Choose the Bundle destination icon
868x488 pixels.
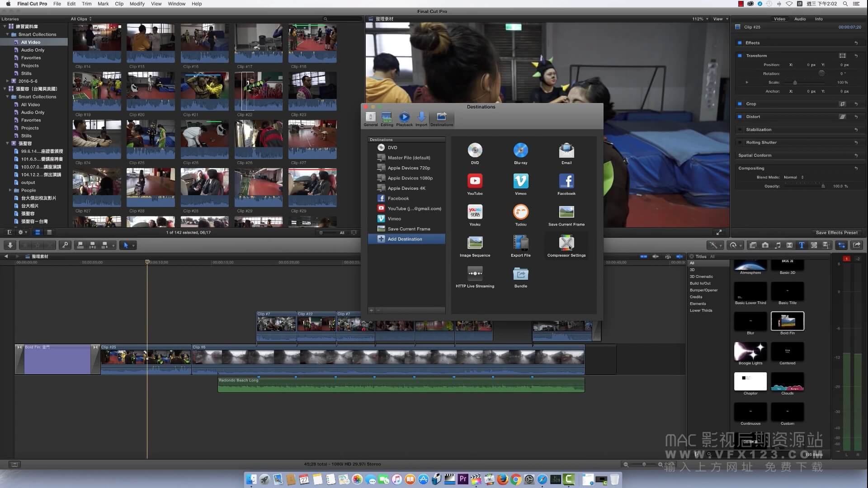click(520, 273)
